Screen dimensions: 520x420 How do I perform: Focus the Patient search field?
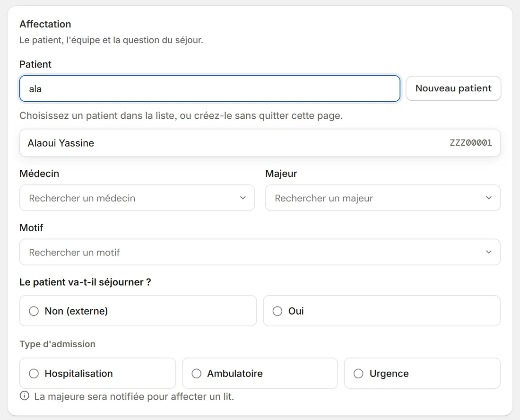[x=210, y=88]
